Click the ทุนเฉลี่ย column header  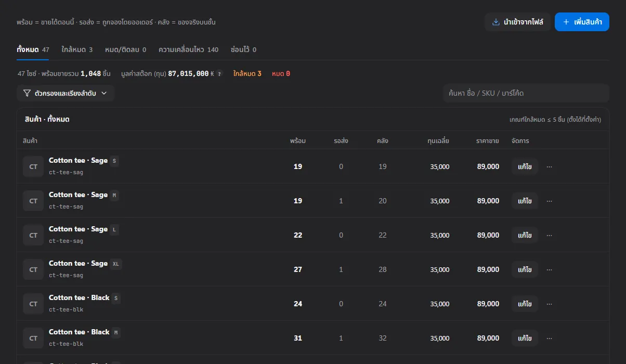click(x=438, y=141)
